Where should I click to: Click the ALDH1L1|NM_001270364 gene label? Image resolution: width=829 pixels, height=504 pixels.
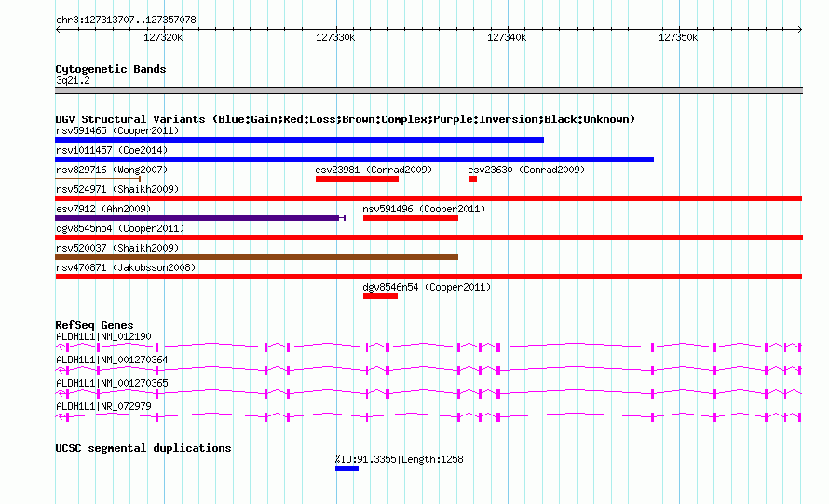point(112,360)
